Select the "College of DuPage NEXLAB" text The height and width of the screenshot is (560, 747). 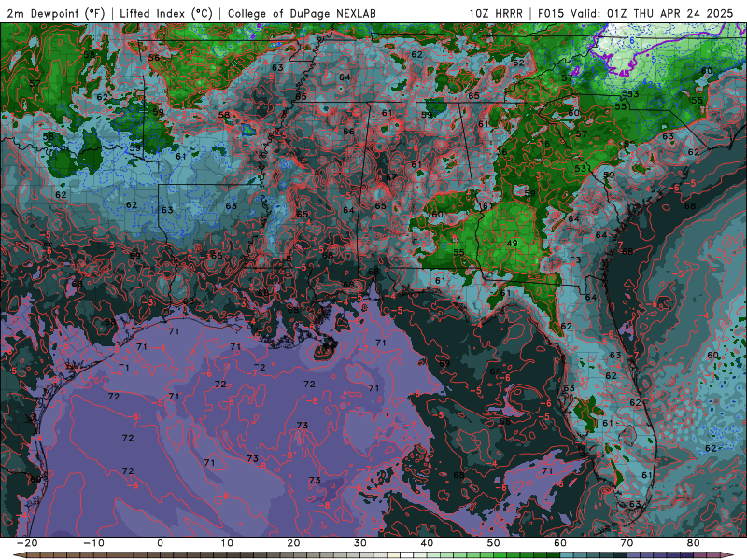coord(302,13)
